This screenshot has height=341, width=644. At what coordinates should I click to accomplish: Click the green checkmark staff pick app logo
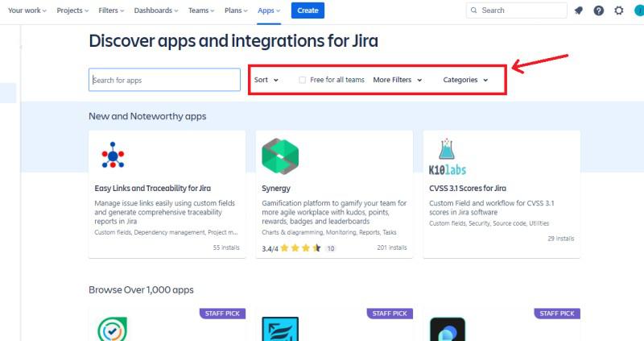[112, 329]
